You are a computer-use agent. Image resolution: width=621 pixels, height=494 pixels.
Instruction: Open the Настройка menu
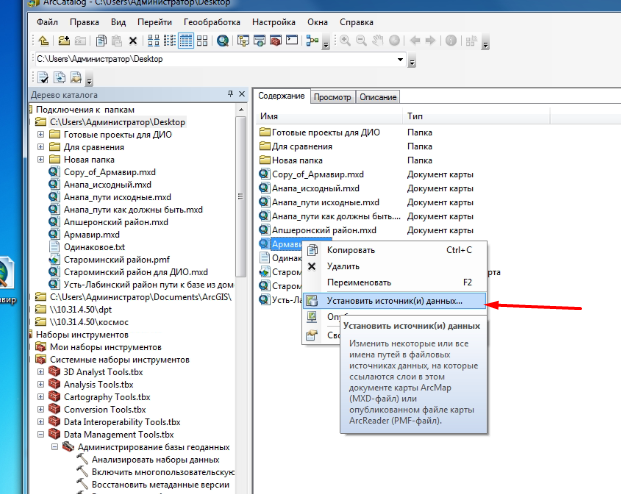coord(274,22)
